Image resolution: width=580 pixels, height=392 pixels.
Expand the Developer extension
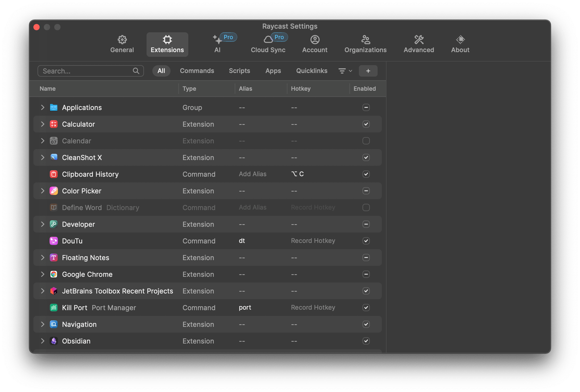pos(43,224)
